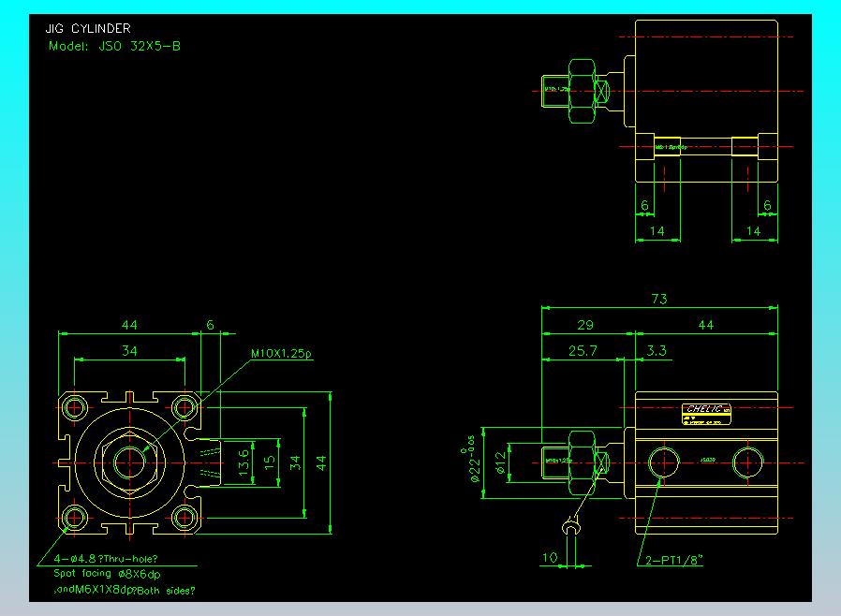Select the Model: JSO 32X5-B label
This screenshot has height=616, width=841.
113,45
